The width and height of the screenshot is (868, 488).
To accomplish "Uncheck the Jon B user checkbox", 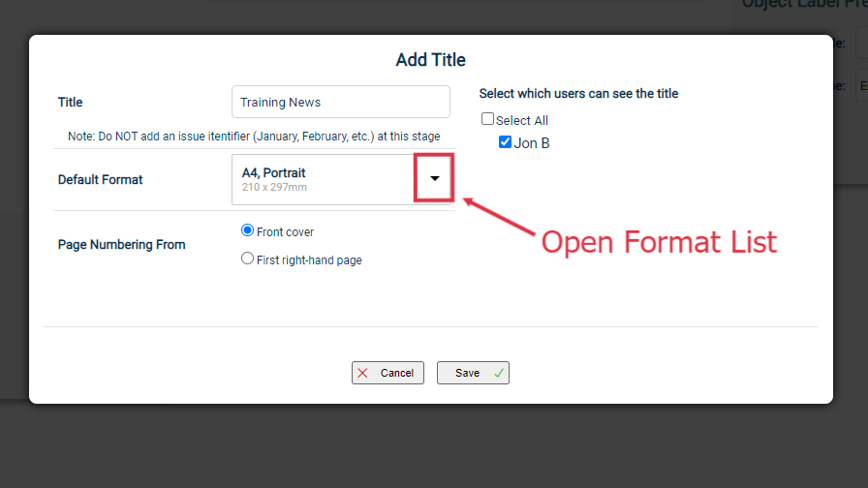I will point(505,142).
